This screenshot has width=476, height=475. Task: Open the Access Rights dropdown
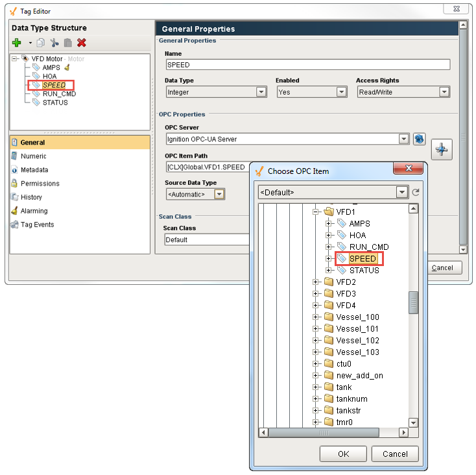[x=444, y=92]
